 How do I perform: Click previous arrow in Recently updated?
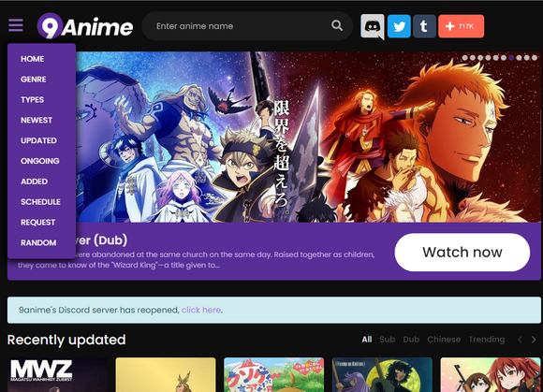520,340
